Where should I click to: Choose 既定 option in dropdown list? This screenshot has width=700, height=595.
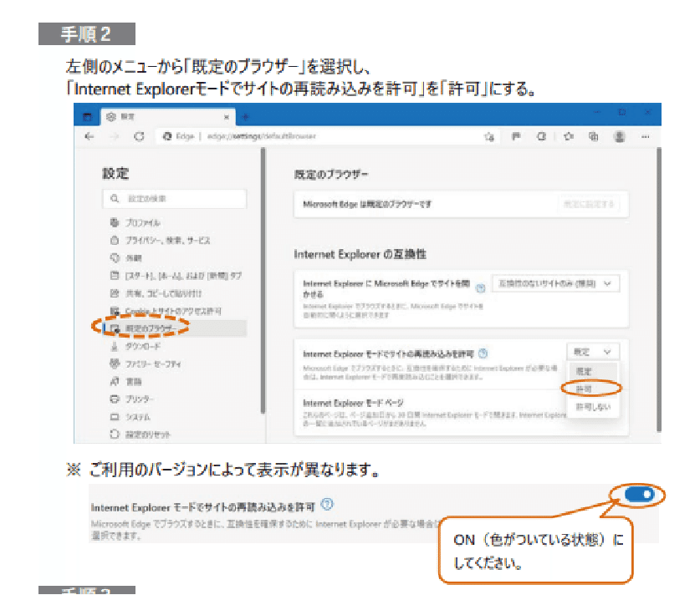(593, 371)
